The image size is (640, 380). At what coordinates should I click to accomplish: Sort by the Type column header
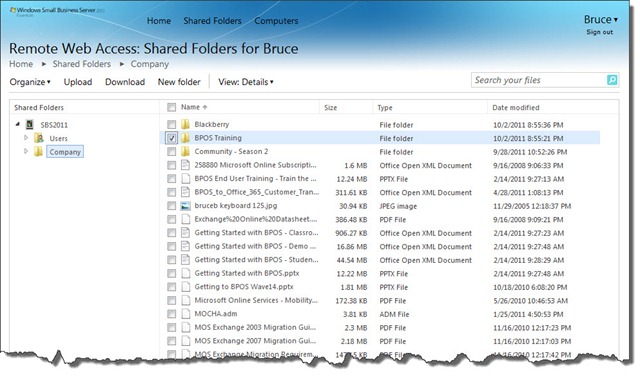click(x=385, y=108)
